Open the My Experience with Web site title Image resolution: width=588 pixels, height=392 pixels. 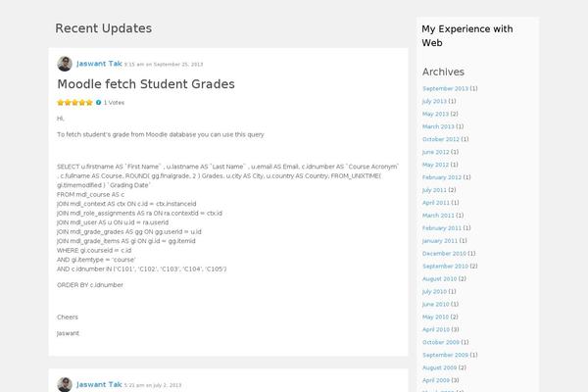466,36
